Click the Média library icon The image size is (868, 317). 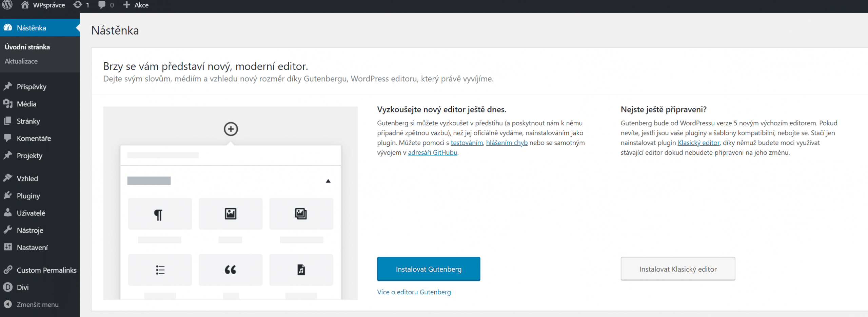(x=8, y=104)
